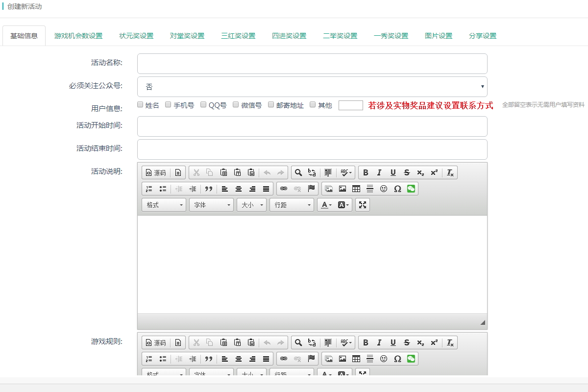Go to 图片设置 tab

439,36
